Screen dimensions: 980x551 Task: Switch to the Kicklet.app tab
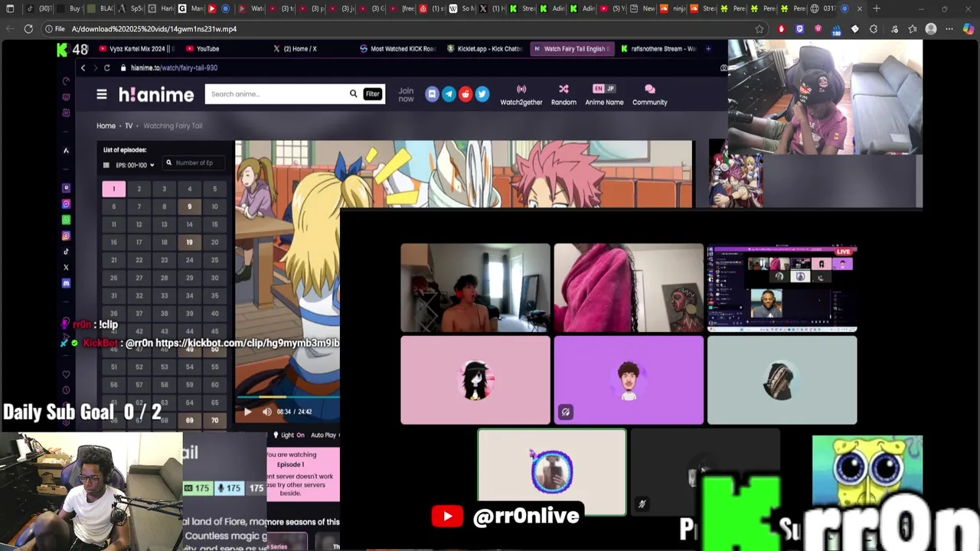point(484,48)
